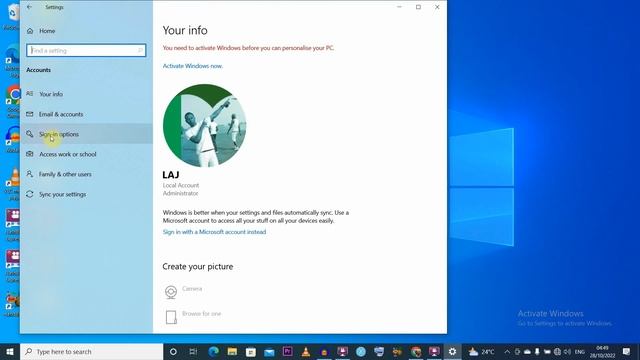Open the notification center icon
Image resolution: width=640 pixels, height=360 pixels.
click(627, 351)
